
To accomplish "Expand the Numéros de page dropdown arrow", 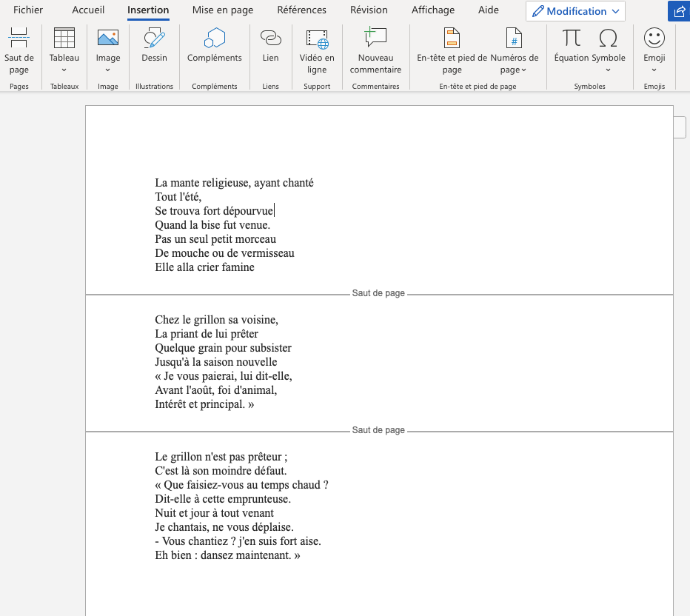I will [x=523, y=70].
